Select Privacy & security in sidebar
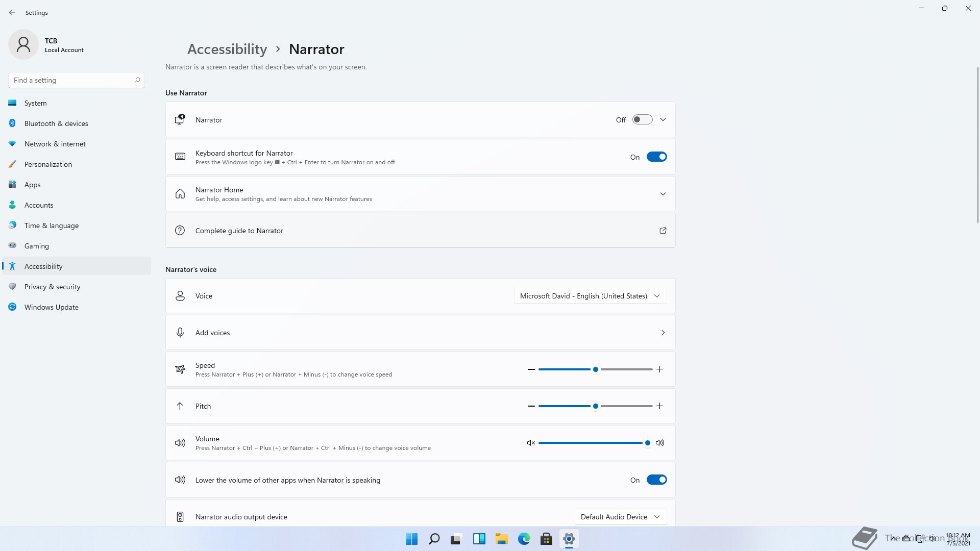This screenshot has width=980, height=551. point(52,287)
